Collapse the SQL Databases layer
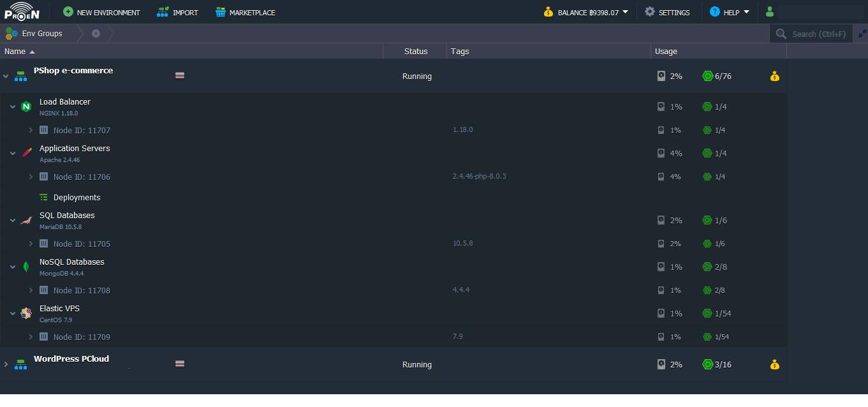The height and width of the screenshot is (407, 868). (x=13, y=220)
